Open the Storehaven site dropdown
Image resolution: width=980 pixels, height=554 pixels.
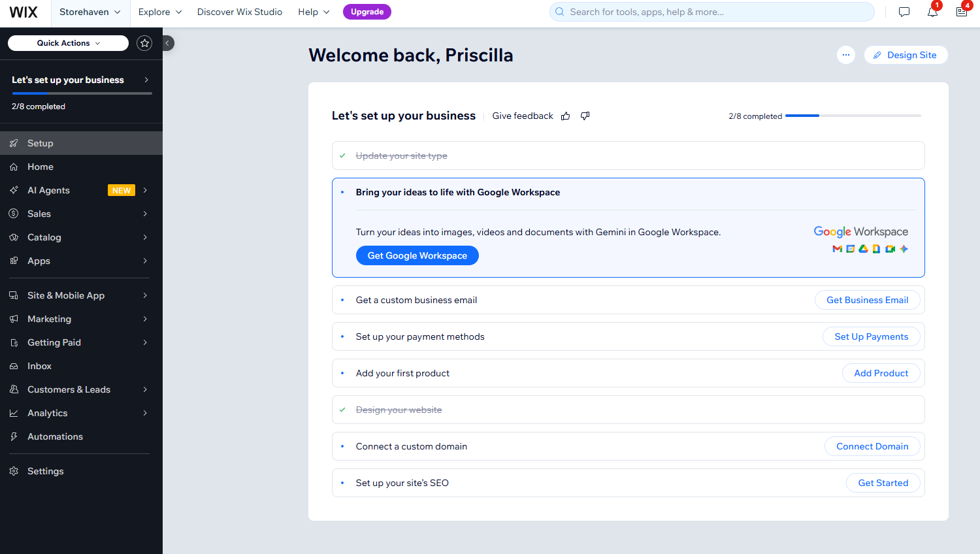coord(90,12)
